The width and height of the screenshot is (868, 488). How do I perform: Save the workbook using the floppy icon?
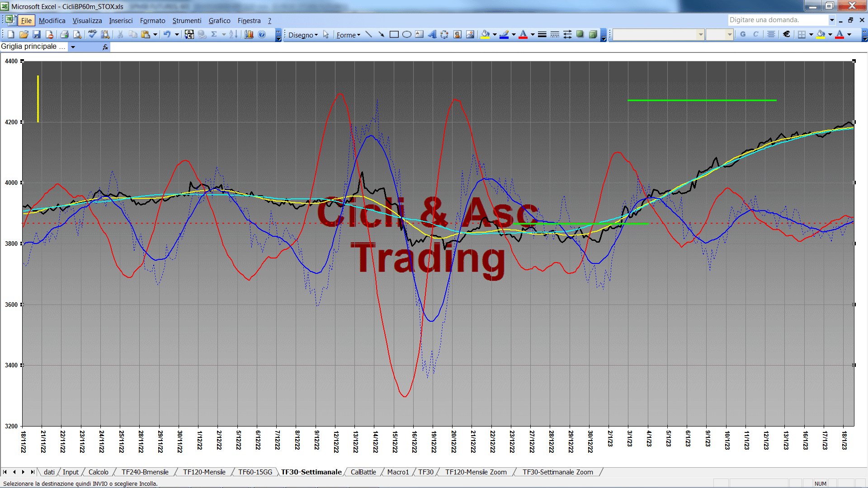click(x=37, y=35)
